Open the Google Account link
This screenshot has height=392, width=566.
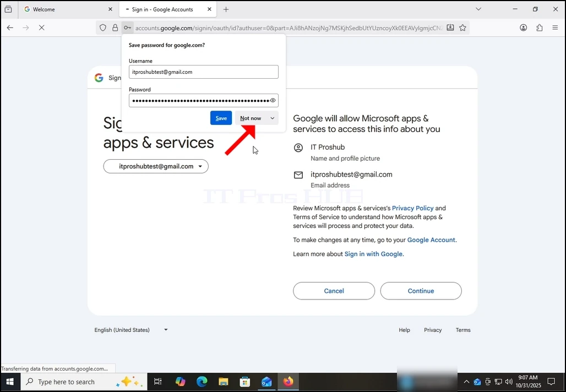(x=431, y=240)
